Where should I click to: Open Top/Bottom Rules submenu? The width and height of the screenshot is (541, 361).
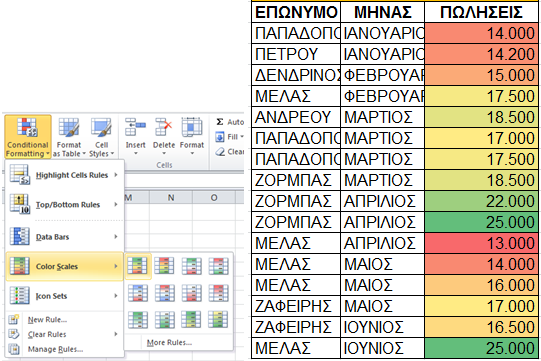(x=65, y=205)
